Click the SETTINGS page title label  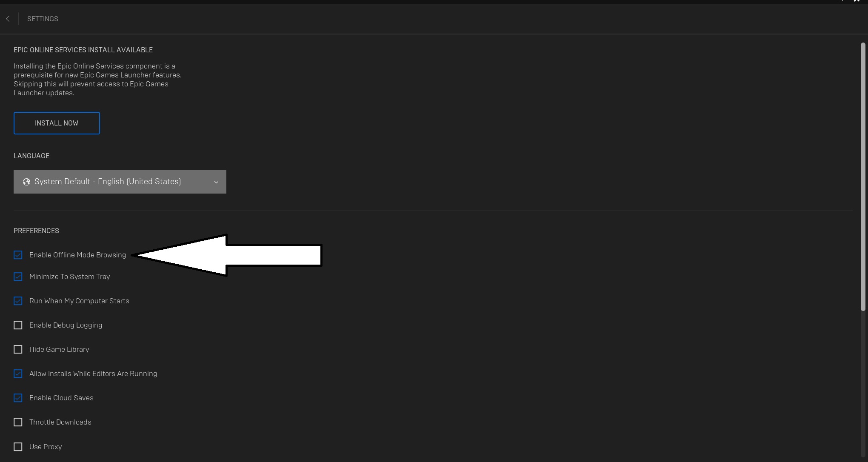(43, 18)
